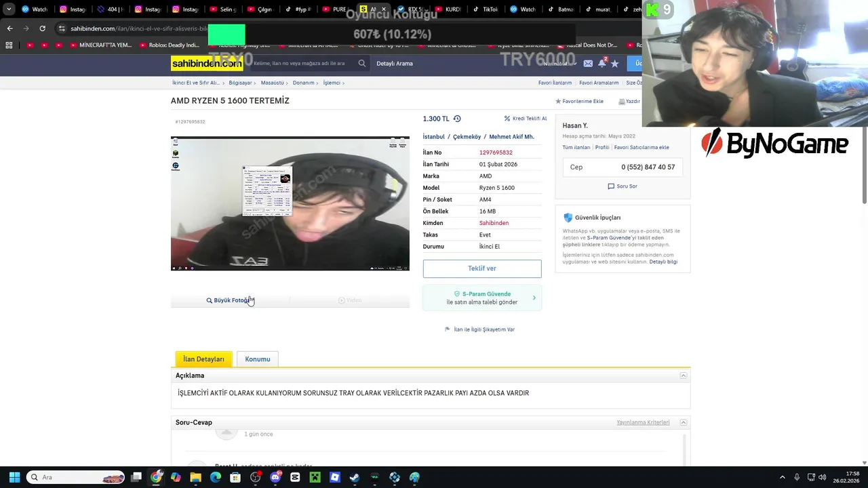Open the listing's main photo
This screenshot has width=868, height=488.
[x=290, y=203]
